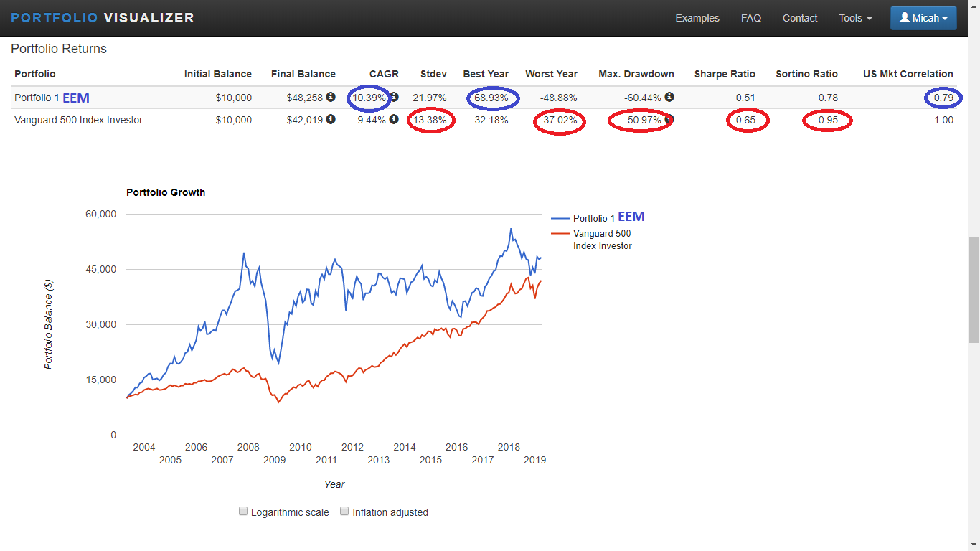Click the Worst Year column header
The image size is (980, 551).
(x=551, y=74)
